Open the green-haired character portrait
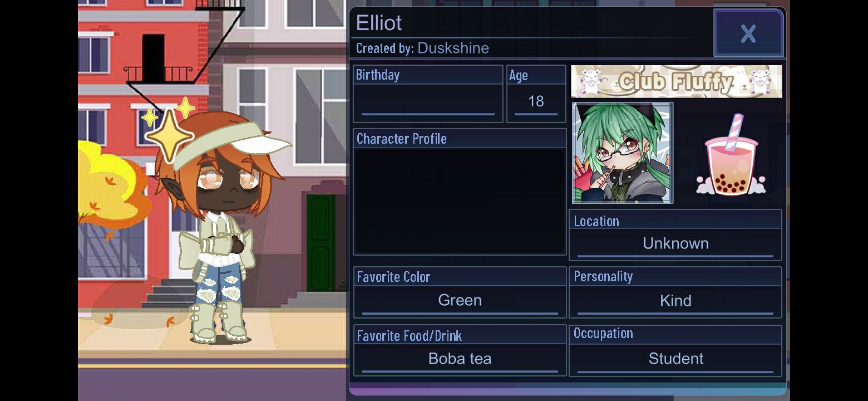 (623, 153)
